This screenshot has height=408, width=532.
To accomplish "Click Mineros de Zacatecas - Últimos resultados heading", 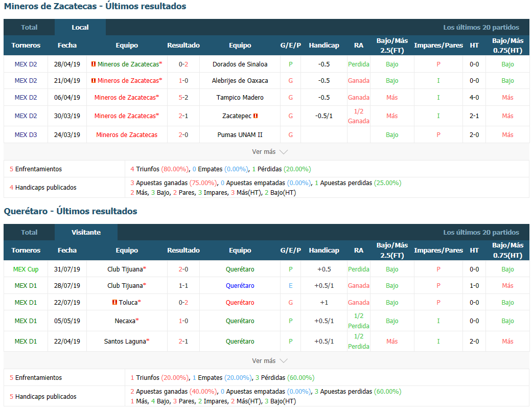I will coord(95,6).
